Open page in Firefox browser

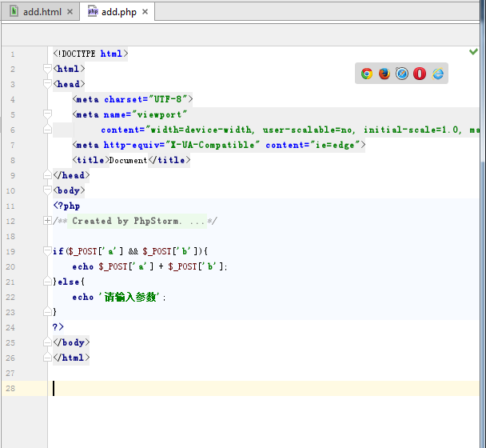384,74
